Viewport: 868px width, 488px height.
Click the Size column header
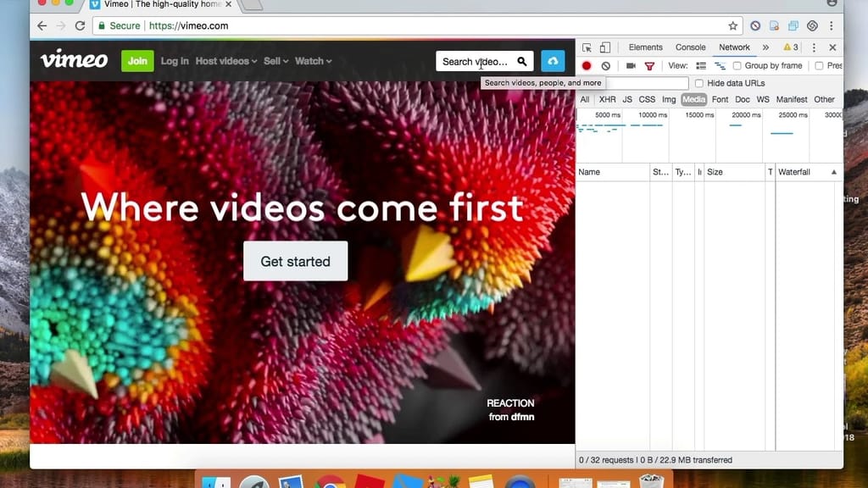click(734, 172)
